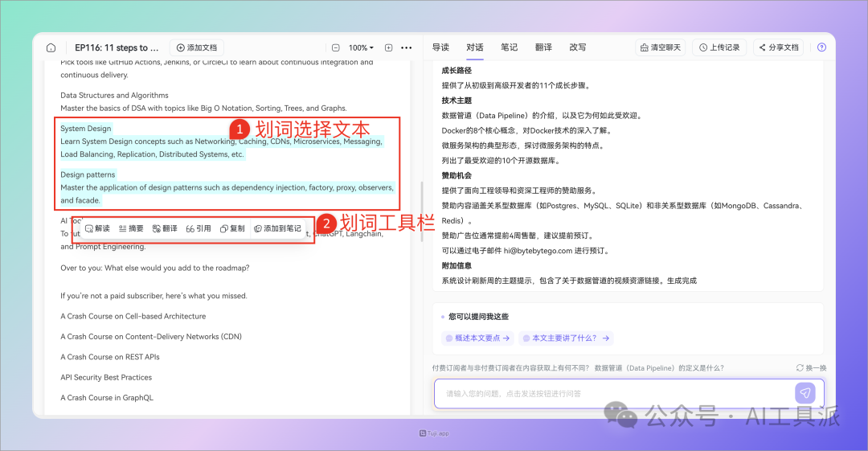Choose 复制 in the selection toolbar

(232, 228)
